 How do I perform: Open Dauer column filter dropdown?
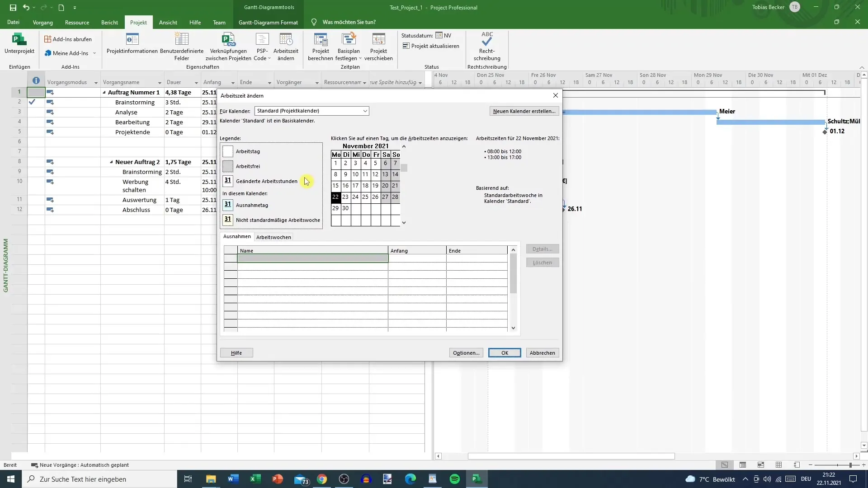[x=196, y=83]
